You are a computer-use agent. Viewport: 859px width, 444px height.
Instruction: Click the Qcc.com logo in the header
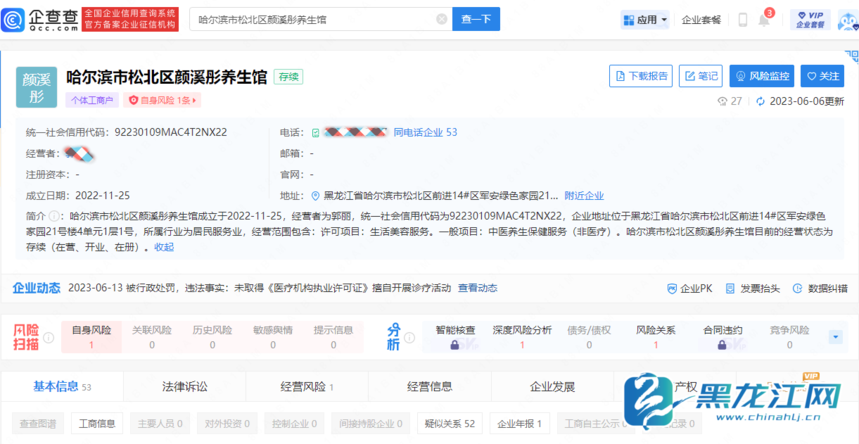point(39,19)
